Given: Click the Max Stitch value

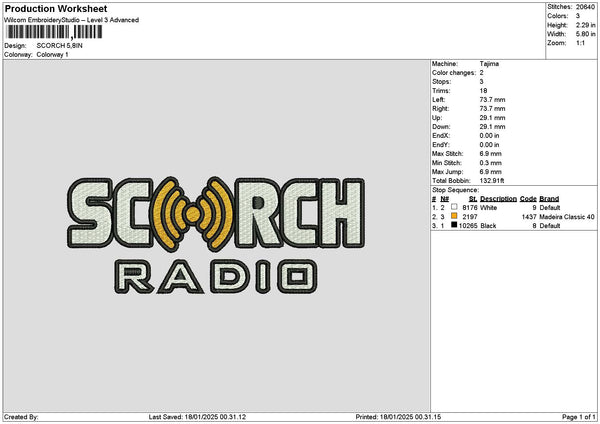Looking at the screenshot, I should tap(491, 154).
